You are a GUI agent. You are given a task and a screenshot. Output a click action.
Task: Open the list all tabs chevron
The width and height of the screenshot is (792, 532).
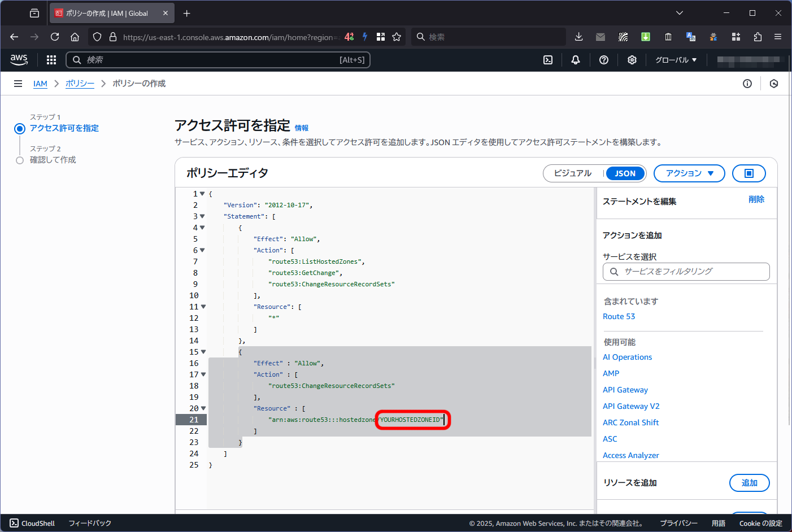[x=680, y=13]
